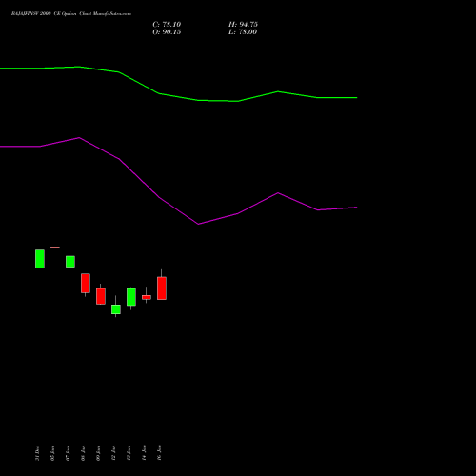This screenshot has height=476, width=476.
Task: Select the green candlestick for 07 Jan
Action: point(70,262)
